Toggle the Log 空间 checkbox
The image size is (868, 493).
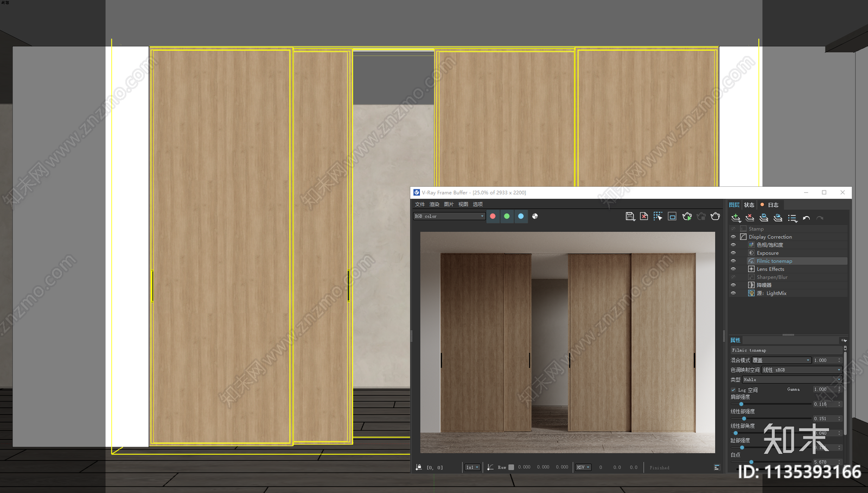[x=733, y=390]
